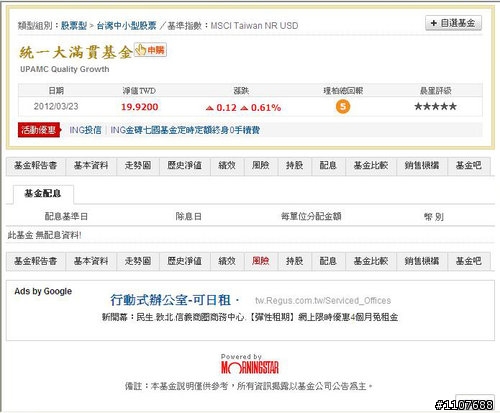Click the UPAMC Quality Growth subtitle
The width and height of the screenshot is (500, 413).
pos(65,69)
